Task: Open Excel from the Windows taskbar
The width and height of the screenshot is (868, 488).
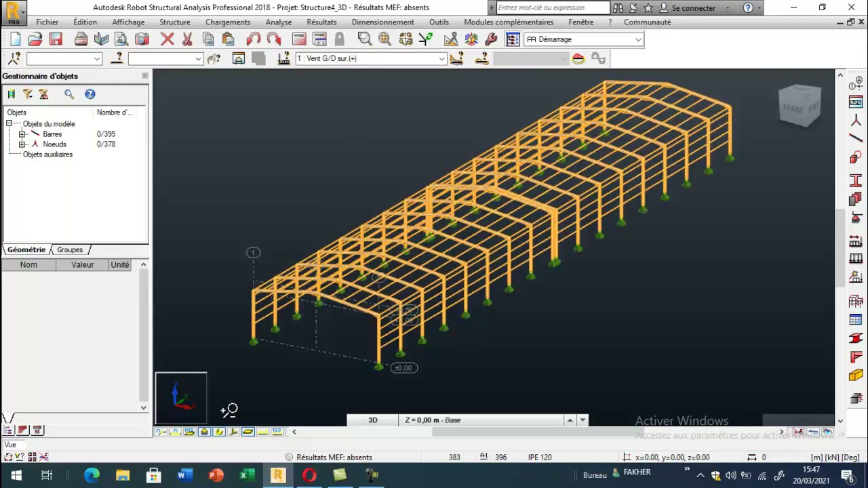Action: tap(246, 475)
